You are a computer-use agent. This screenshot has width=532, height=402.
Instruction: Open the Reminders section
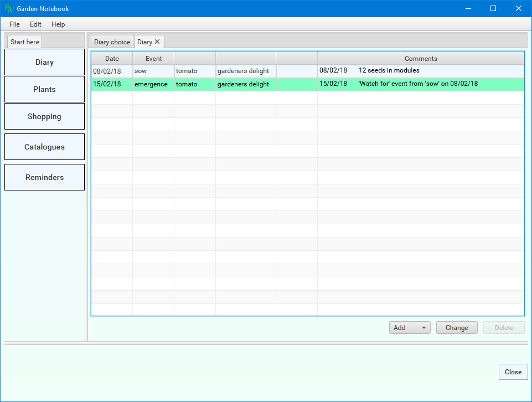(x=44, y=177)
